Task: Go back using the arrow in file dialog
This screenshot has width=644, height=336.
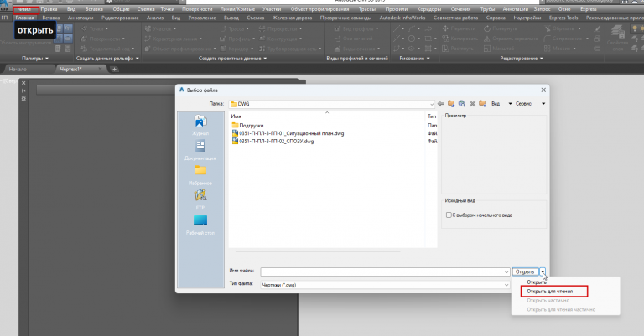Action: (441, 104)
